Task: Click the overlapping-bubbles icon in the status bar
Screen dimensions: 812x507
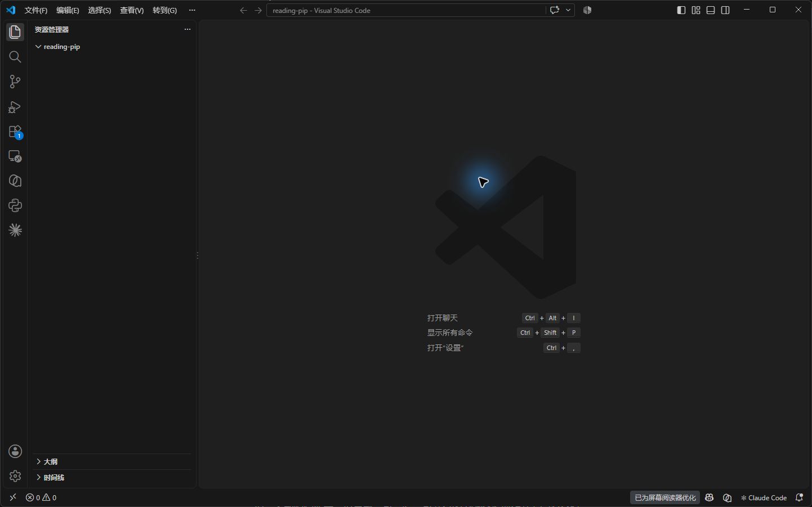Action: [728, 497]
